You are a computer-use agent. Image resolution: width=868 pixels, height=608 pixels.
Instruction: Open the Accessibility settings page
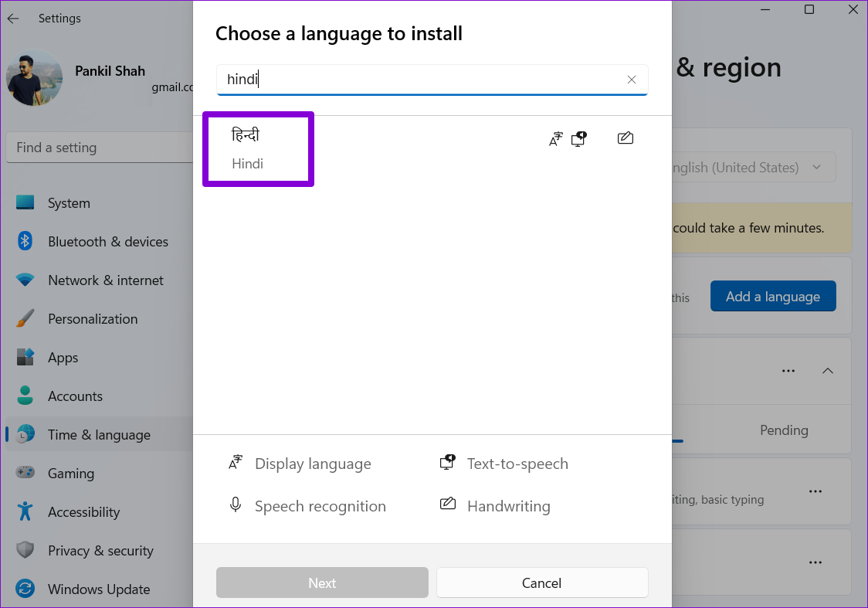[83, 511]
